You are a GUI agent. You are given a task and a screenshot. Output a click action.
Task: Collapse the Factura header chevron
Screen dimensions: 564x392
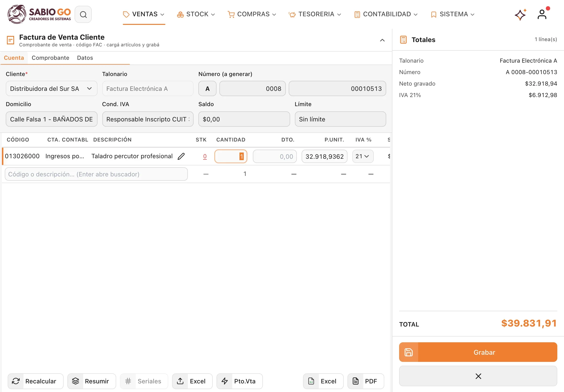pos(382,40)
